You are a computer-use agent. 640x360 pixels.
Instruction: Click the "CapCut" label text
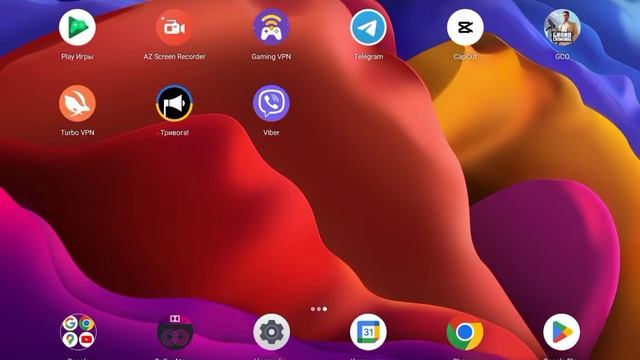coord(465,57)
